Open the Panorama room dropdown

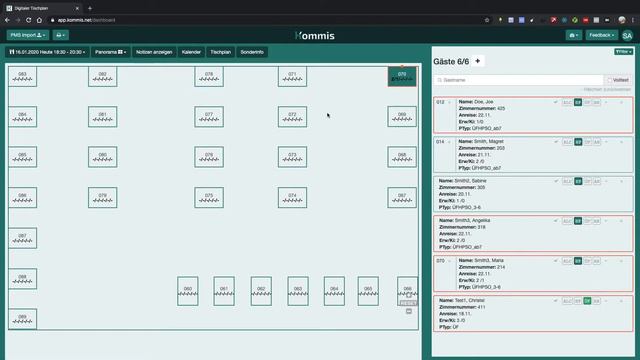coord(110,52)
